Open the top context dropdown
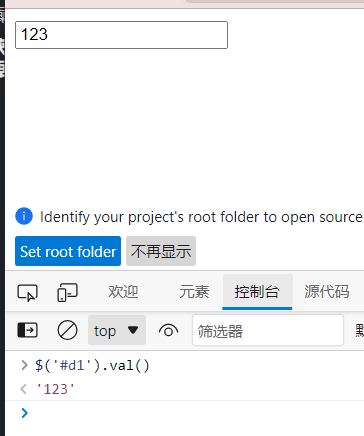Image resolution: width=364 pixels, height=436 pixels. (x=117, y=330)
